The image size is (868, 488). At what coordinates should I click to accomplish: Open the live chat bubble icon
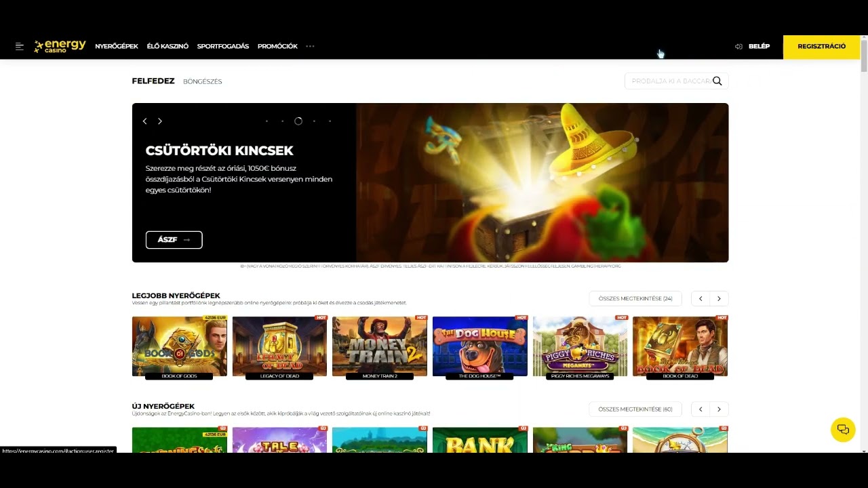coord(843,430)
